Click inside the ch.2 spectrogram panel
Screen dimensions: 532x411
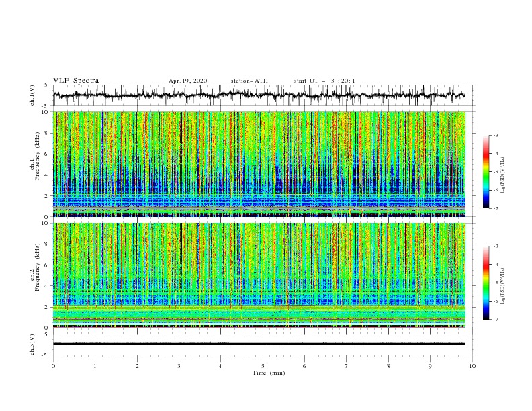click(259, 275)
